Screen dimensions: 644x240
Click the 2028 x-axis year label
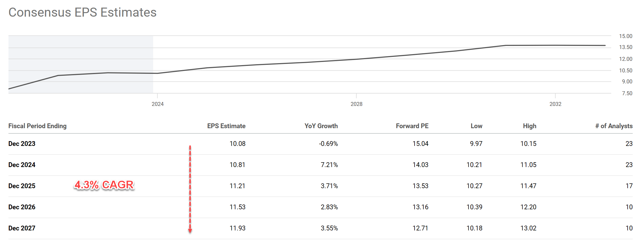[356, 104]
